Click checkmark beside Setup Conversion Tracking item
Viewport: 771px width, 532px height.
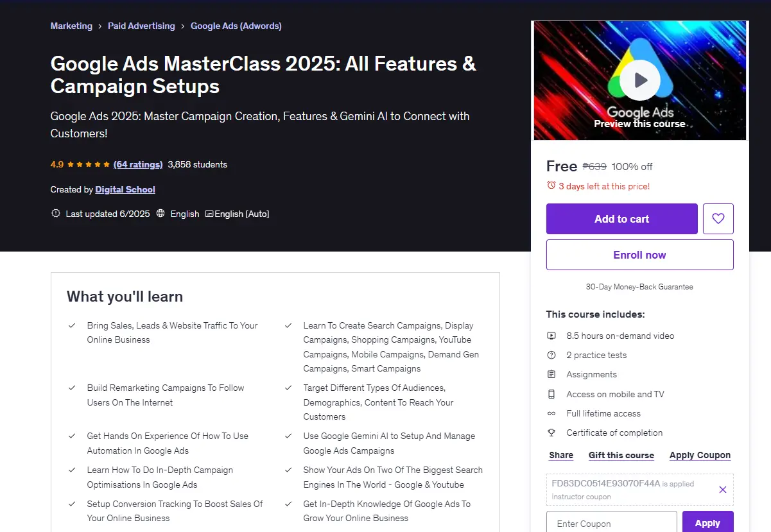pyautogui.click(x=73, y=504)
